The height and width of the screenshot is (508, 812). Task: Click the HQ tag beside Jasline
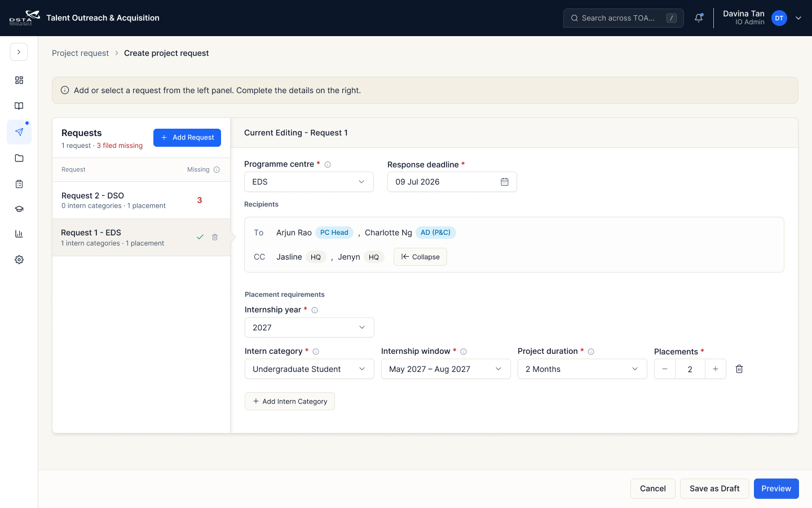pyautogui.click(x=316, y=257)
